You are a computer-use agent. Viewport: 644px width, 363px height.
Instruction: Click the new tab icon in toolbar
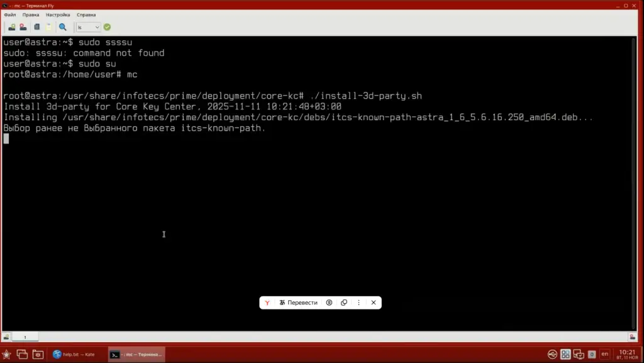(x=11, y=27)
